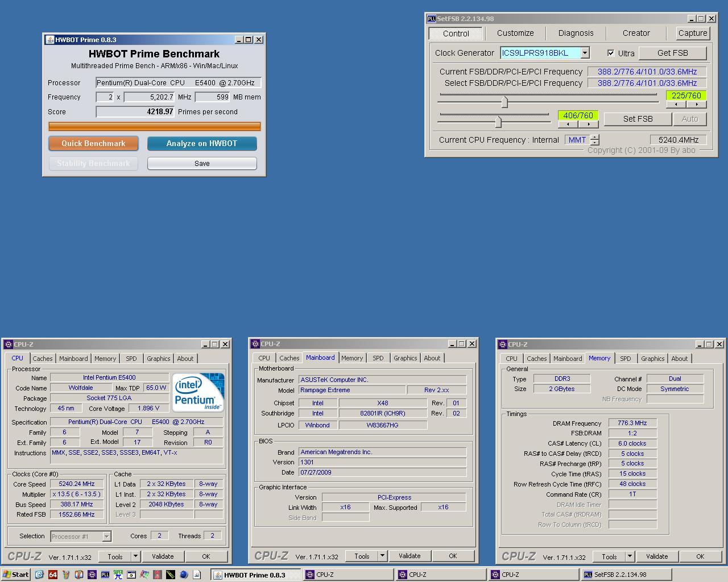
Task: Open the Windows Start menu
Action: [x=15, y=575]
